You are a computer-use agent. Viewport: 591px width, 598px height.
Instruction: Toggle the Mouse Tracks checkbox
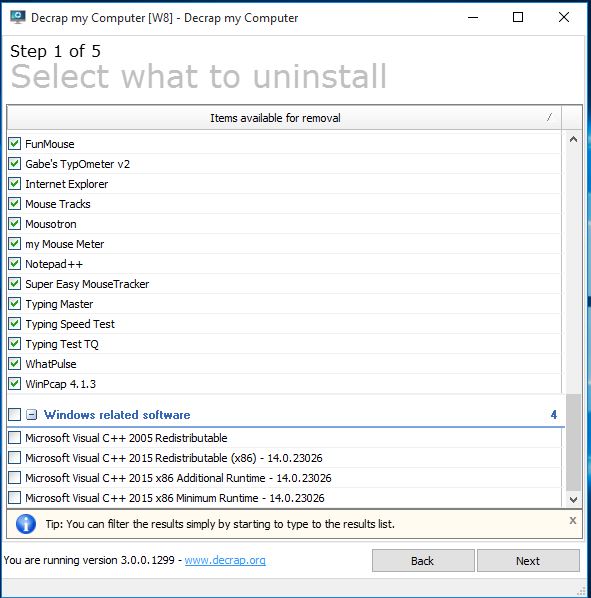pos(14,204)
